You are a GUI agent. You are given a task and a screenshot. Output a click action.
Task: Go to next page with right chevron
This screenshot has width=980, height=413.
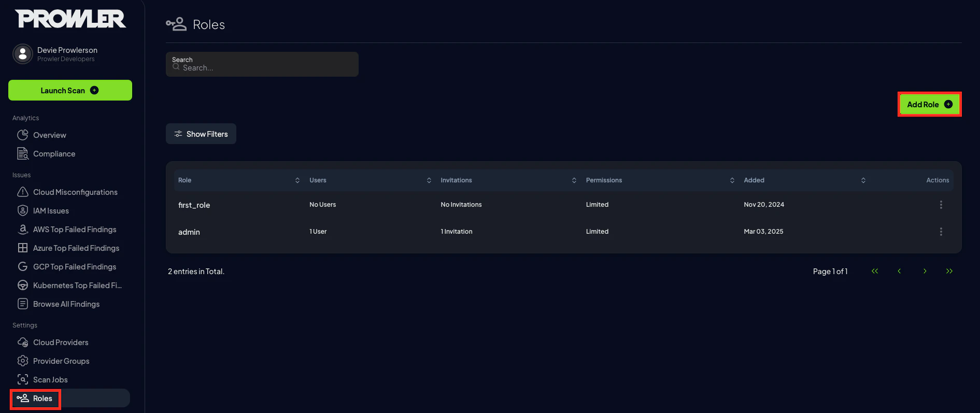[x=925, y=271]
